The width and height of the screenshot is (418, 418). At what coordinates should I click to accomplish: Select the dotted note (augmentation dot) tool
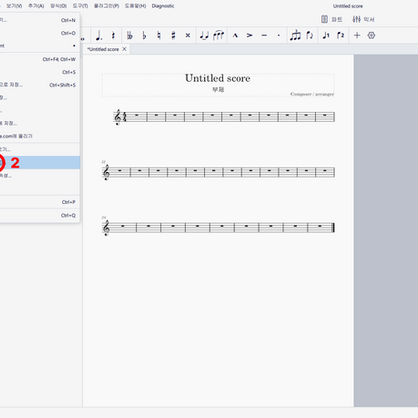pos(99,35)
